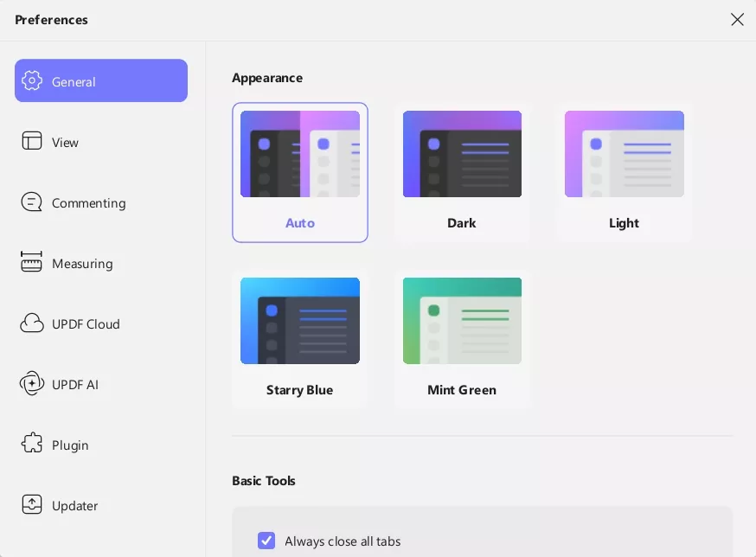Close the Preferences dialog

tap(737, 19)
